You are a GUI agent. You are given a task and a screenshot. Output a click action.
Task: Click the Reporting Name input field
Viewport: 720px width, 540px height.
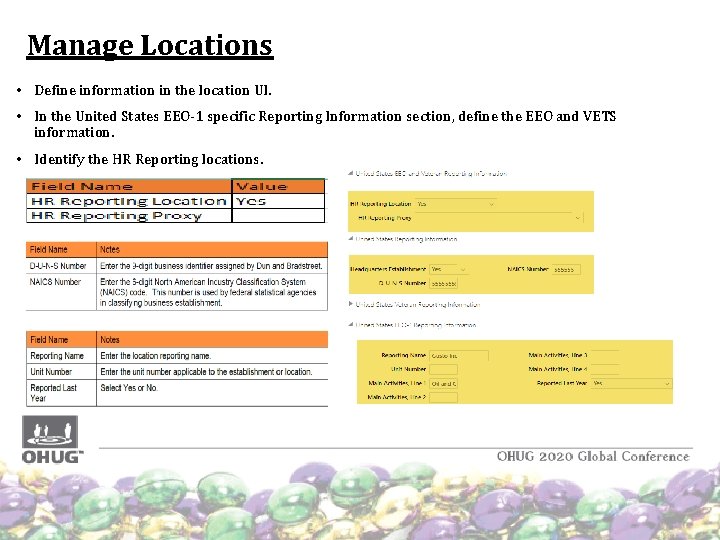click(459, 355)
